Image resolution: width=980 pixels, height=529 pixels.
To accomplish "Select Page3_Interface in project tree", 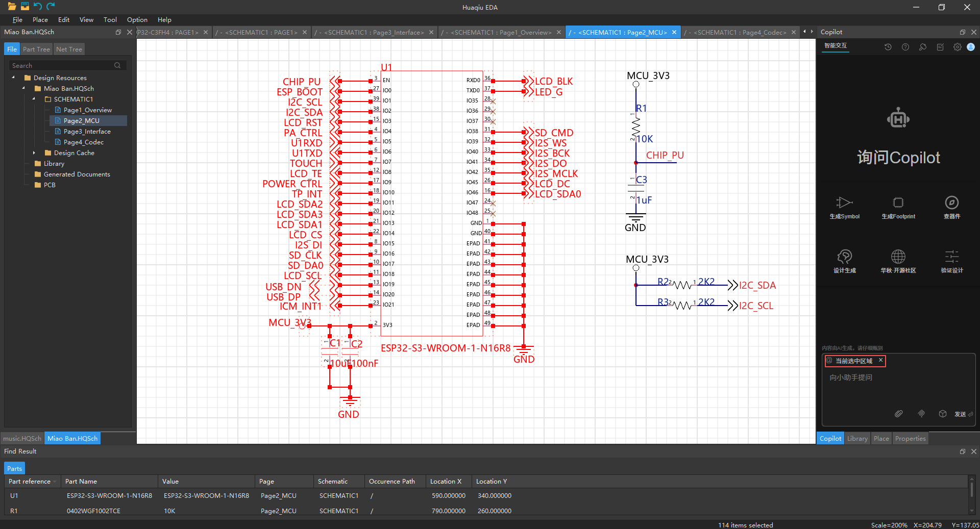I will (x=87, y=131).
